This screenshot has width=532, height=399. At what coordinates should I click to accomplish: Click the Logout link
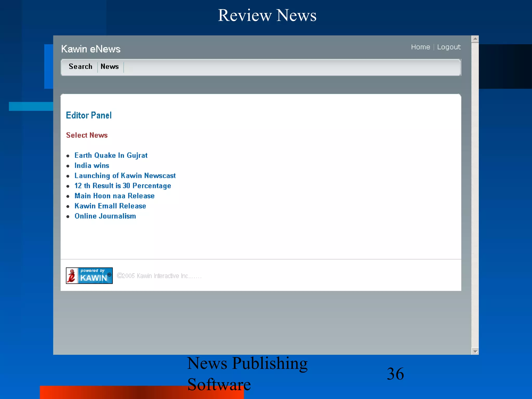[x=449, y=47]
